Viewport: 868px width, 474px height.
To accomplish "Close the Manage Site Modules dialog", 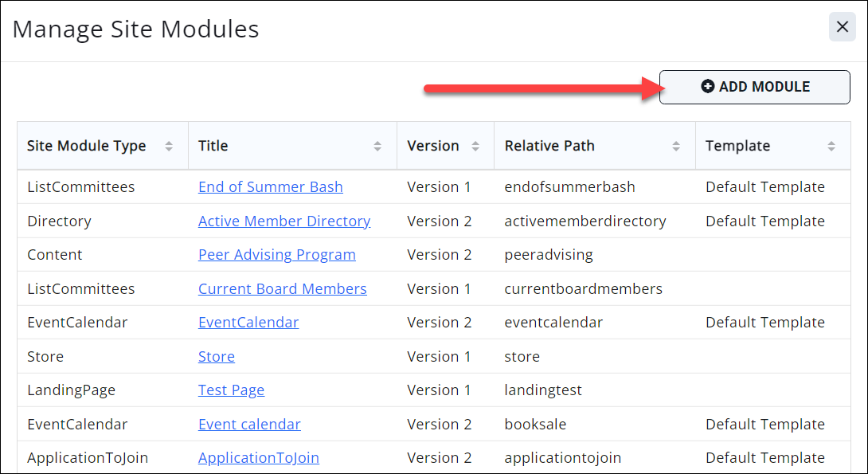I will point(842,27).
